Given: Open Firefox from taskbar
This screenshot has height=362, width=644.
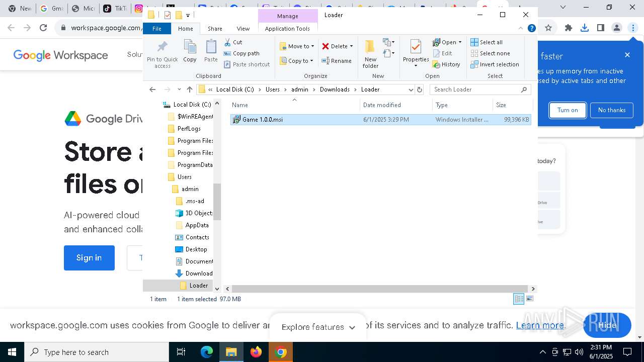Looking at the screenshot, I should coord(256,352).
